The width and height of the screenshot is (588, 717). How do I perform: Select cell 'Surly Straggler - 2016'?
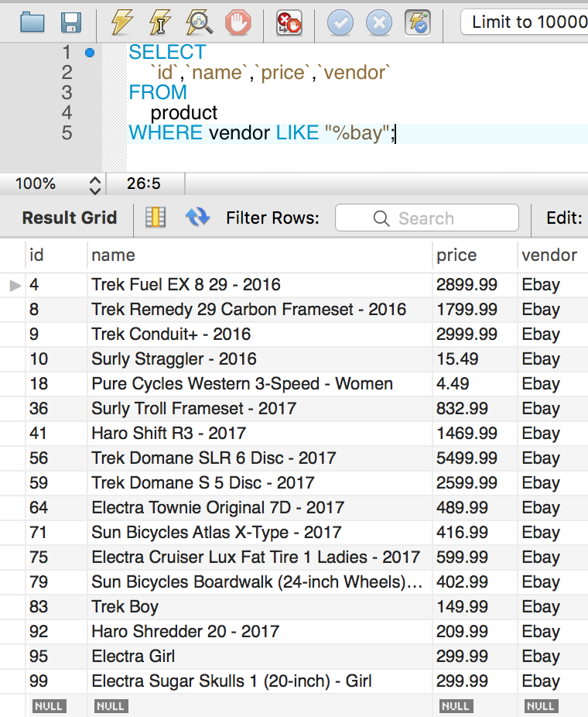pos(259,359)
